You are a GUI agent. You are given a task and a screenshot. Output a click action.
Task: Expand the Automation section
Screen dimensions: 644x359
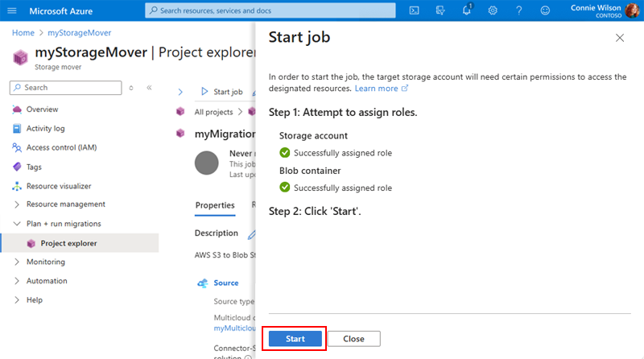coord(17,281)
